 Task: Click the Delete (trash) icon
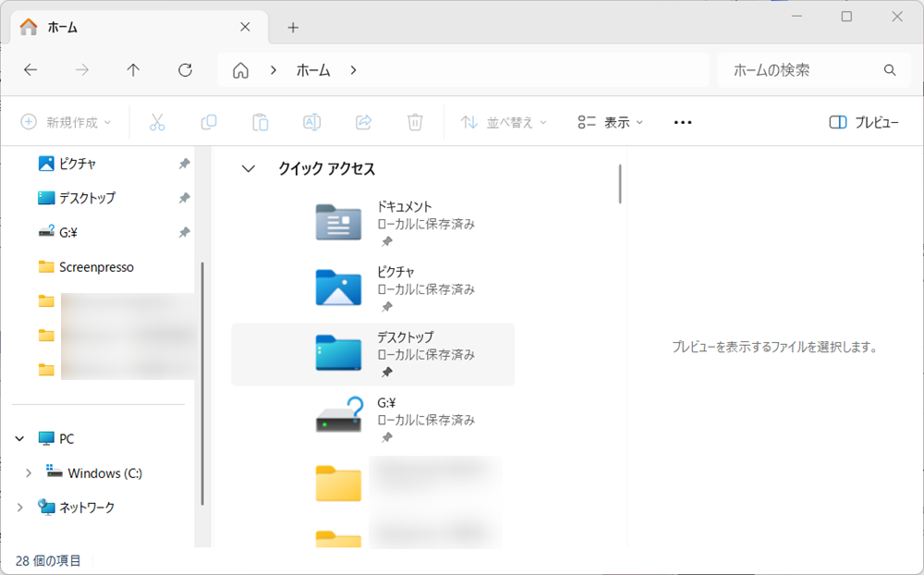coord(415,121)
